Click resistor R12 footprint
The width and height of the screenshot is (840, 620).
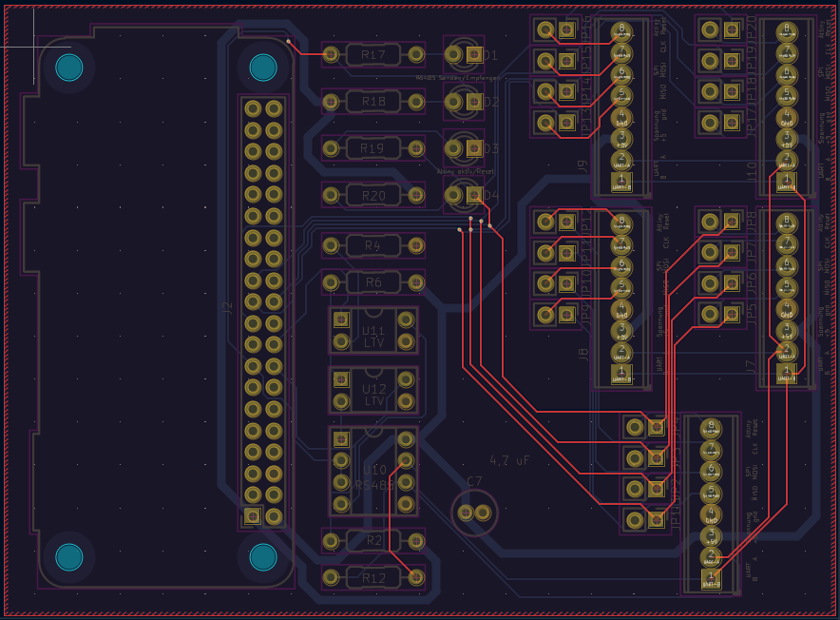[x=372, y=577]
